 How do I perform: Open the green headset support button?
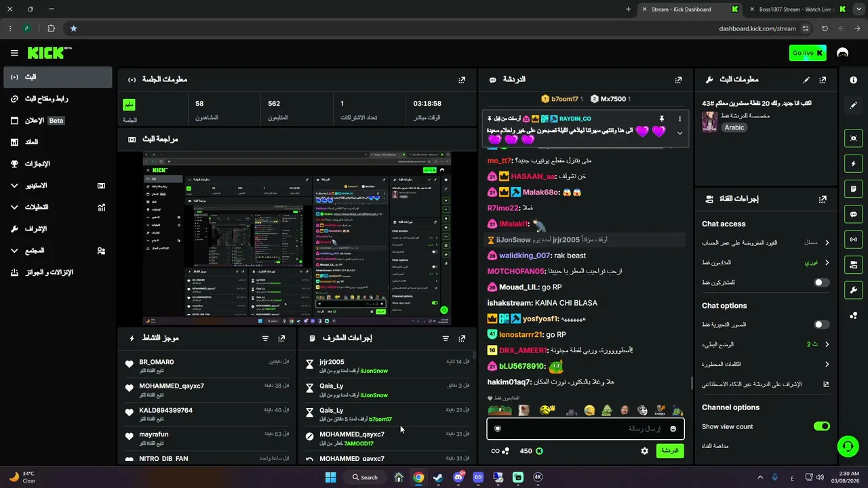click(847, 446)
